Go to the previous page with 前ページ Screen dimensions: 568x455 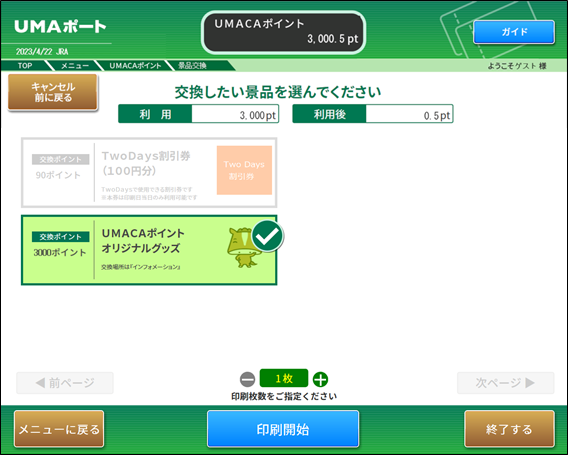[65, 383]
